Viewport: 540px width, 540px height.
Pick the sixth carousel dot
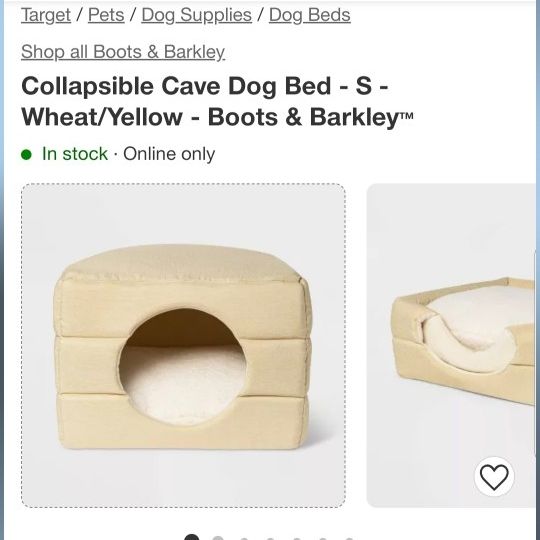click(x=323, y=538)
